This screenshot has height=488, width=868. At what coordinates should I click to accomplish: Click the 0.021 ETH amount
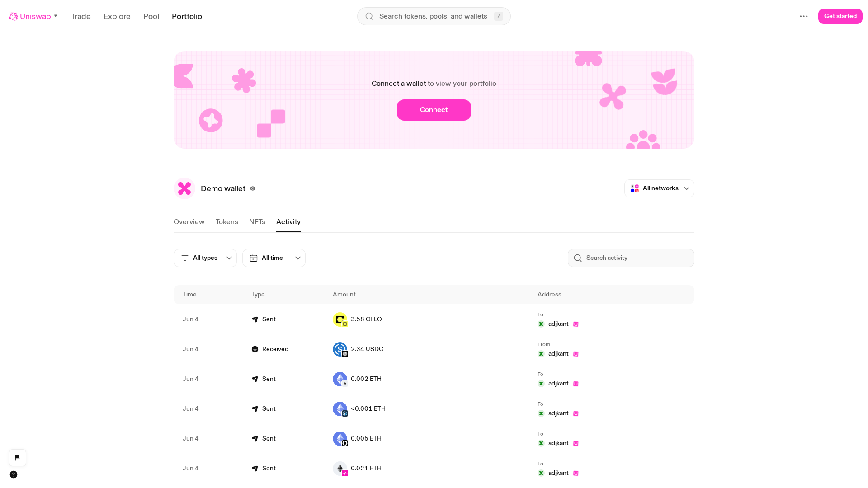coord(366,469)
